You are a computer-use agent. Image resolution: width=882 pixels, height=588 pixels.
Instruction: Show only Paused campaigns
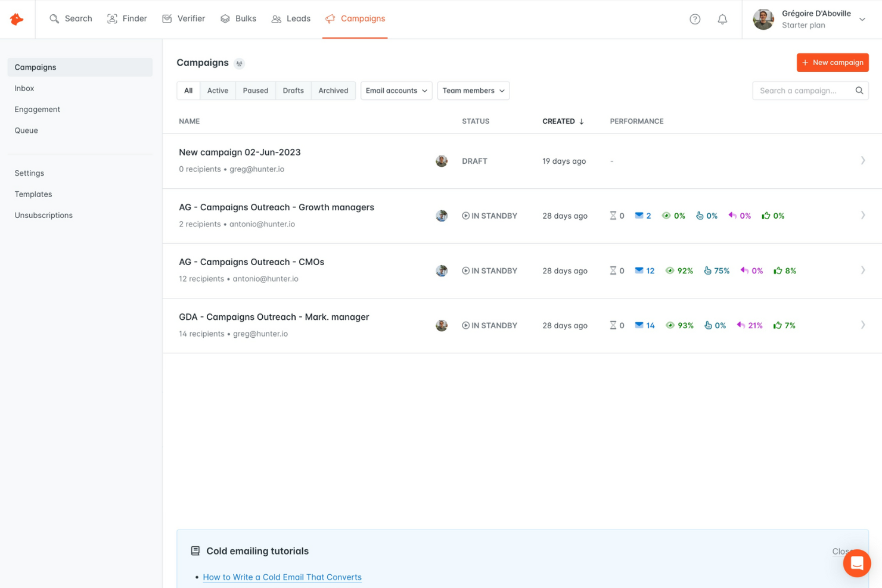255,91
